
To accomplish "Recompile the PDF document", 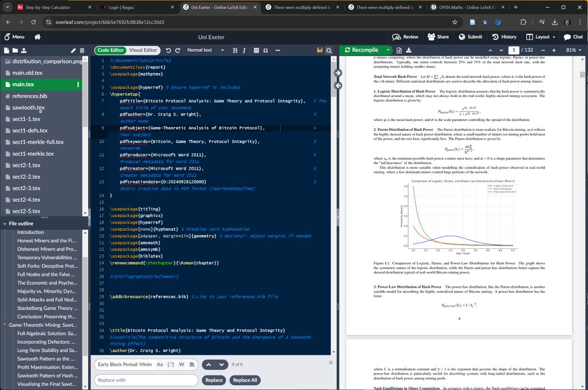I will 362,50.
